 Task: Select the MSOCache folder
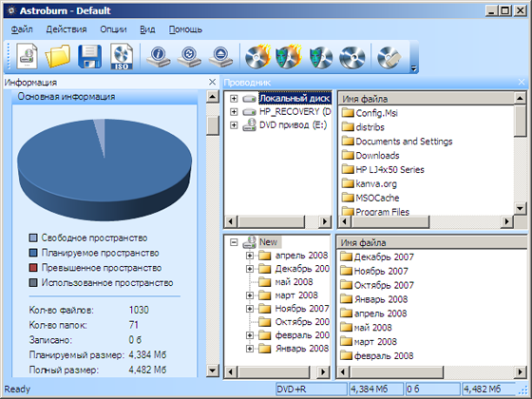coord(377,199)
